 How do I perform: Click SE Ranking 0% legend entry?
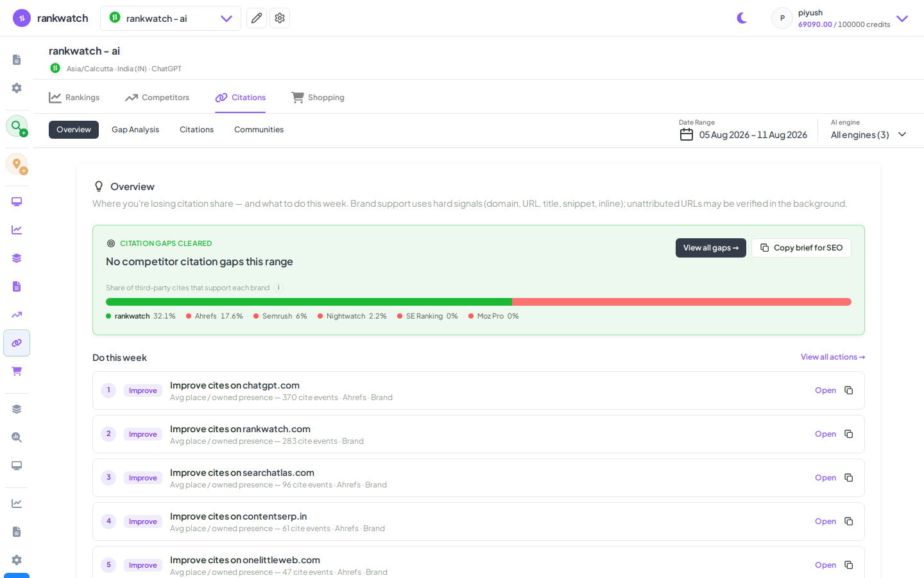pos(427,316)
